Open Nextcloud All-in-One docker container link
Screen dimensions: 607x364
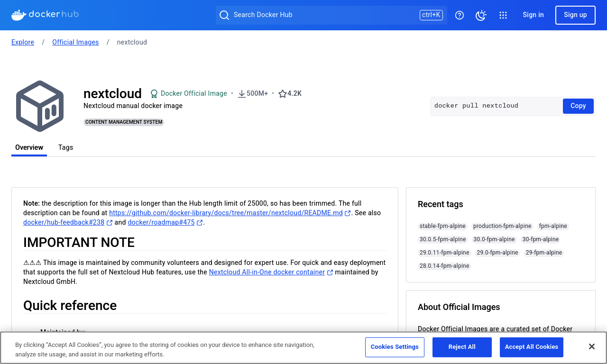tap(267, 273)
